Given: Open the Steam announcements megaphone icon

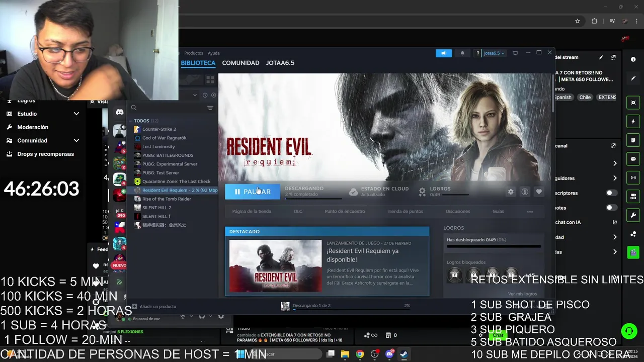Looking at the screenshot, I should tap(444, 53).
